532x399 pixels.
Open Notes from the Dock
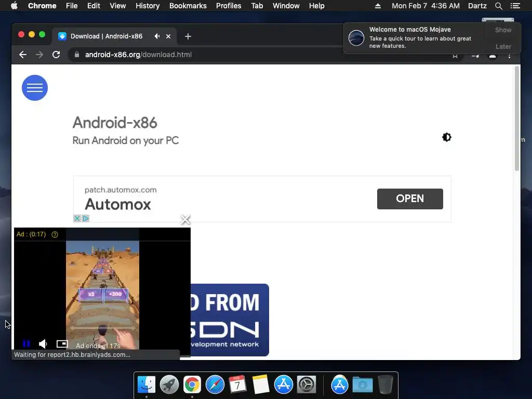(261, 384)
